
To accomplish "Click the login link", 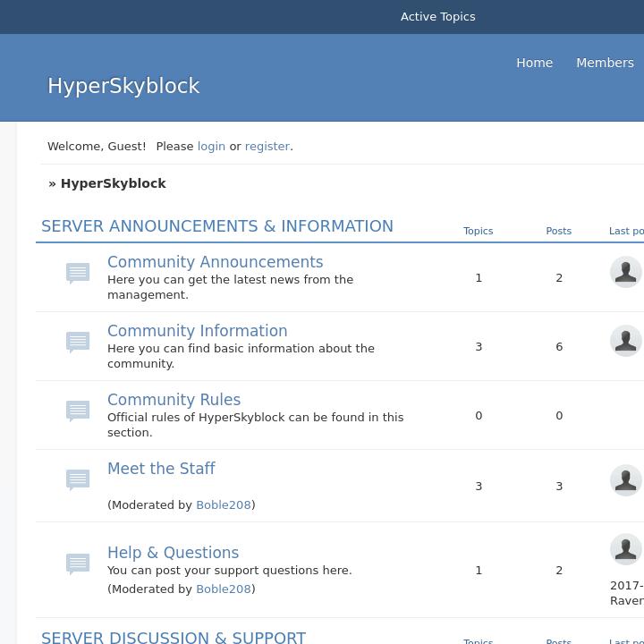I will pyautogui.click(x=211, y=147).
